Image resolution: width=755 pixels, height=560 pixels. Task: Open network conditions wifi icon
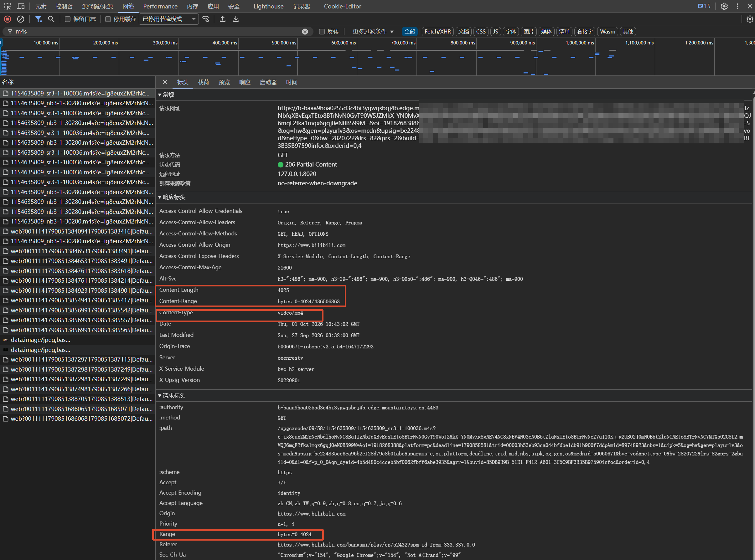click(x=206, y=19)
